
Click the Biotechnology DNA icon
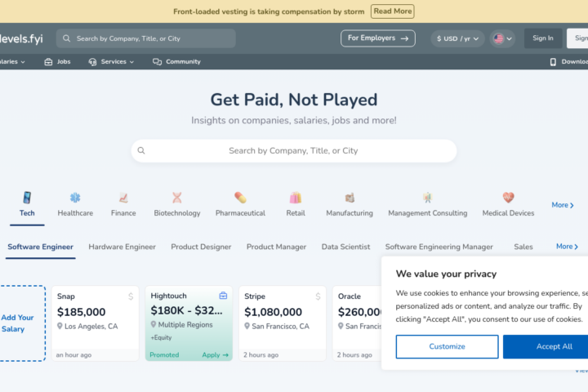tap(177, 198)
